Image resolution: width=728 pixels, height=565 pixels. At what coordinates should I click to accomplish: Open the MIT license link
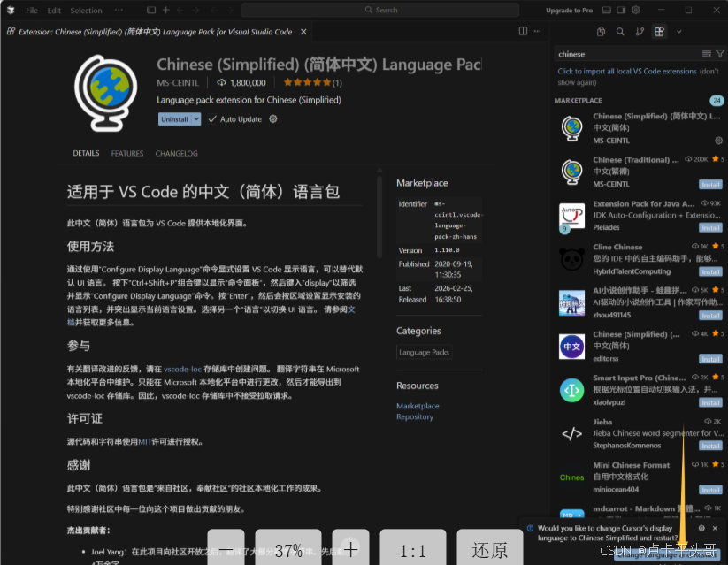[x=144, y=441]
